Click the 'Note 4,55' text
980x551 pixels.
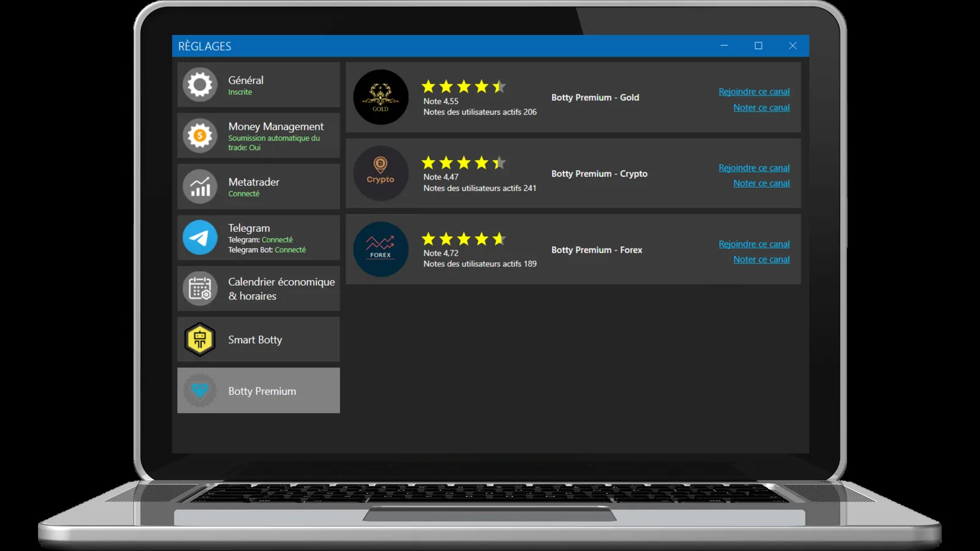pos(441,102)
